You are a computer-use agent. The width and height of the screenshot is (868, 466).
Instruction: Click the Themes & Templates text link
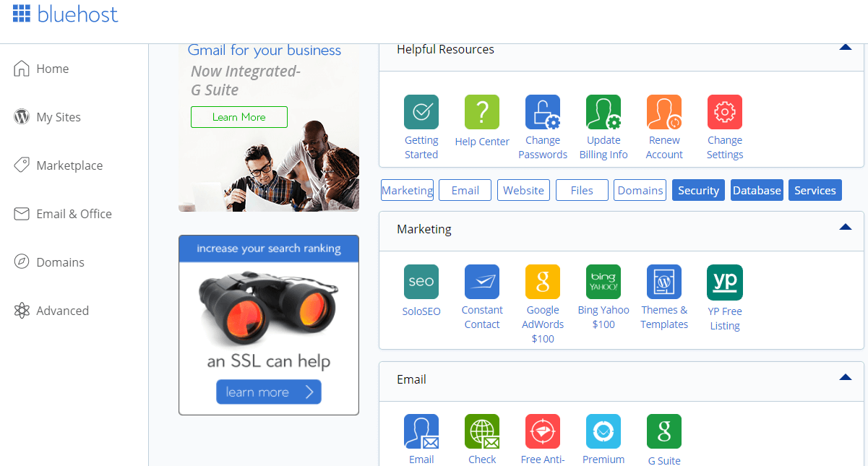pos(664,317)
